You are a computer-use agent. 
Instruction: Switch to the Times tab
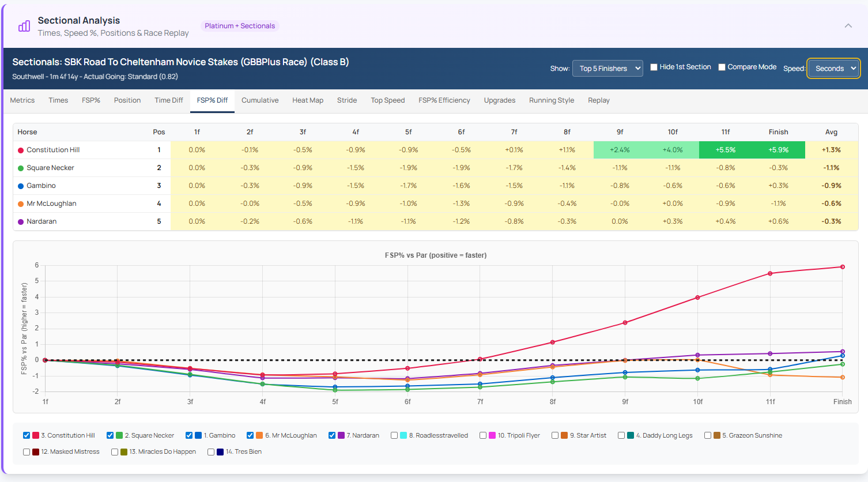point(58,100)
